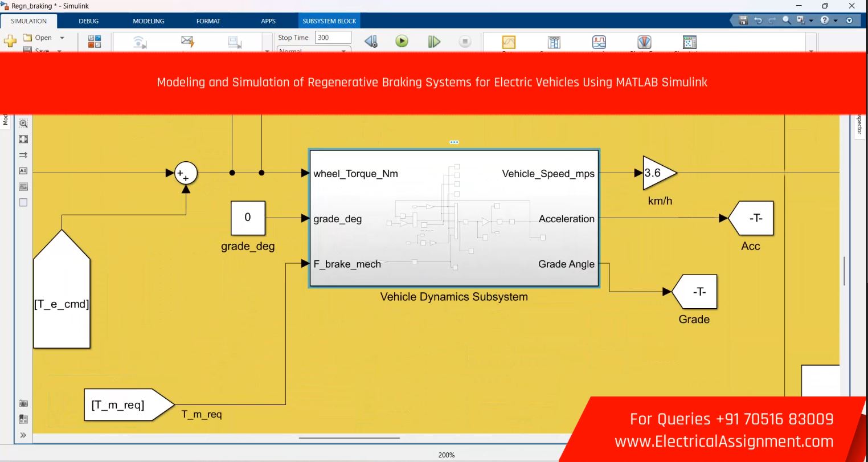Click the Zoom tool in the canvas palette
This screenshot has width=868, height=462.
point(23,123)
